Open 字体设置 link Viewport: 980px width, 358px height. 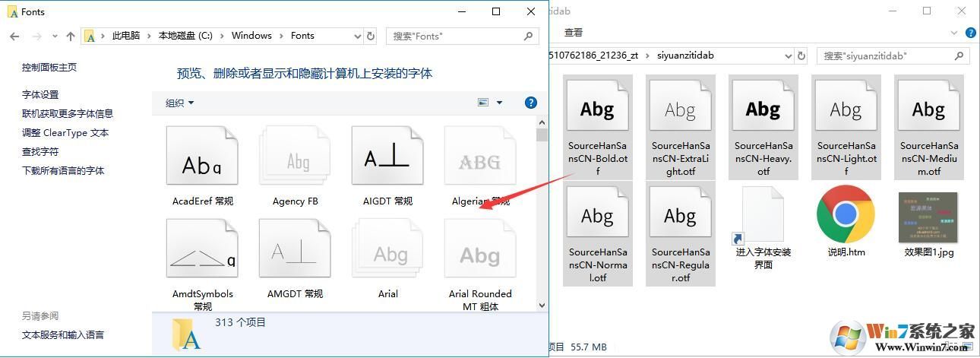[40, 94]
